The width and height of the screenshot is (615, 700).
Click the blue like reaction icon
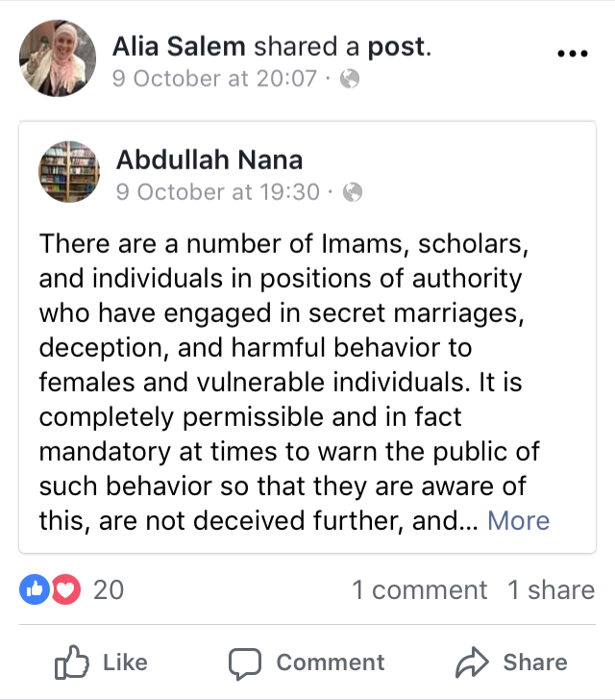[x=35, y=589]
